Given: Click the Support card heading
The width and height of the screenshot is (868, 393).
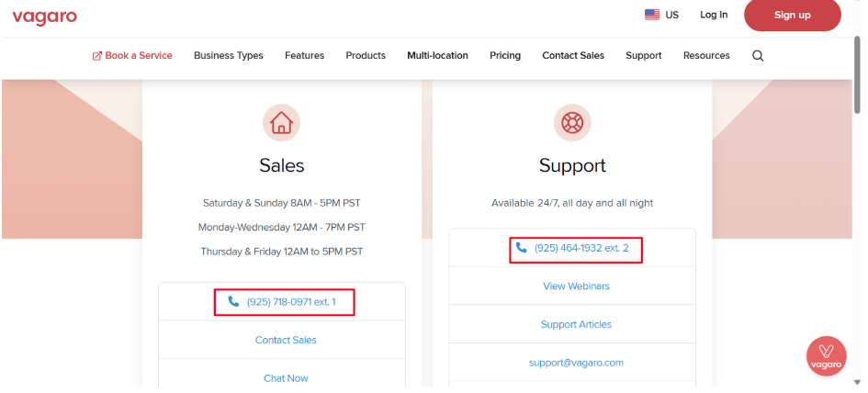Looking at the screenshot, I should click(572, 165).
